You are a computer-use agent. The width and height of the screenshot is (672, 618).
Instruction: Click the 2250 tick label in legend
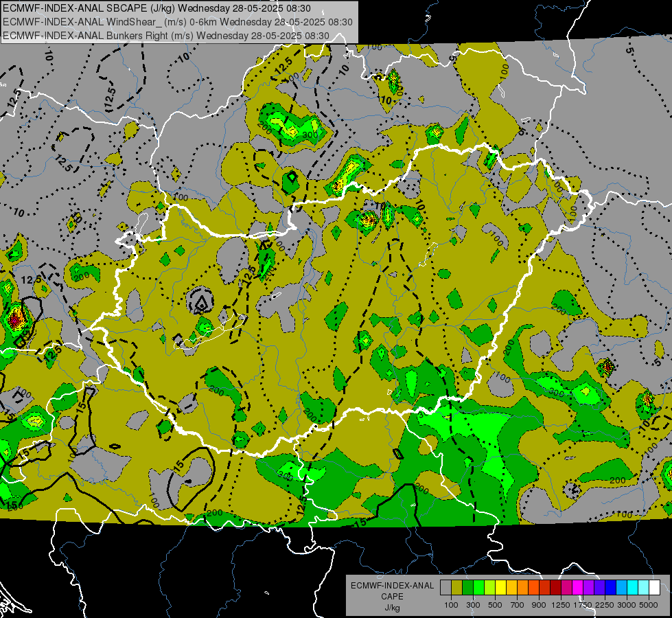click(x=605, y=605)
